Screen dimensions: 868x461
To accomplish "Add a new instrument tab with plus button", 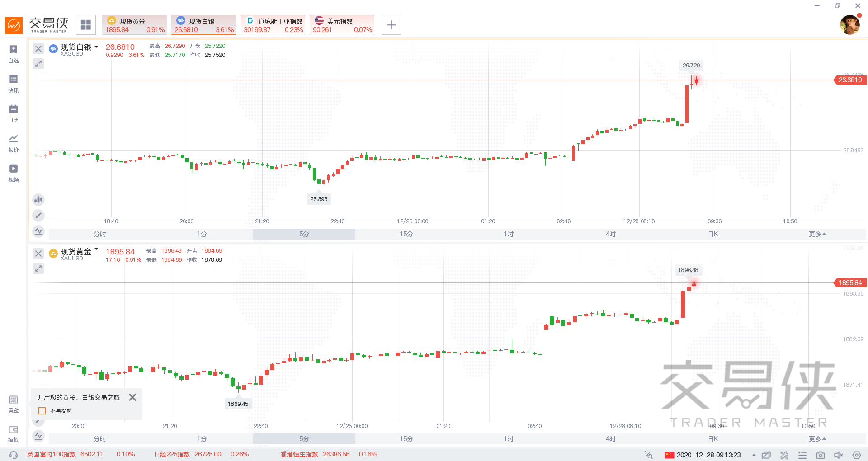I will point(392,25).
